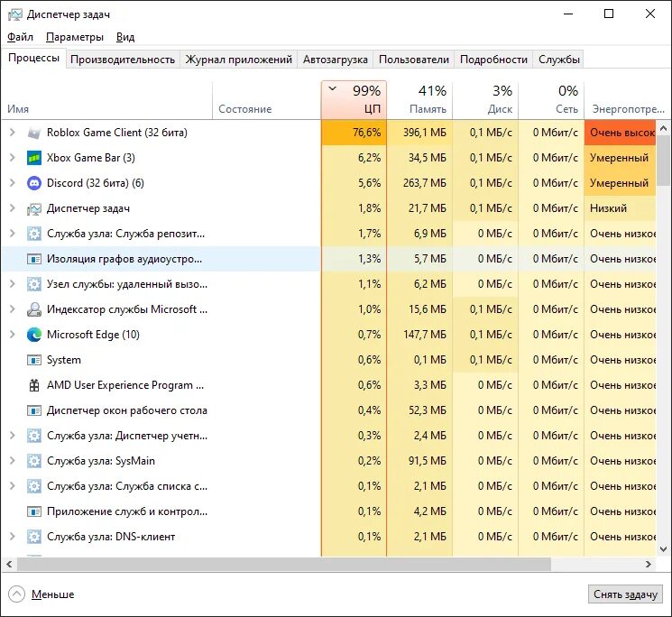
Task: Click the Roblox Game Client icon
Action: [x=34, y=133]
